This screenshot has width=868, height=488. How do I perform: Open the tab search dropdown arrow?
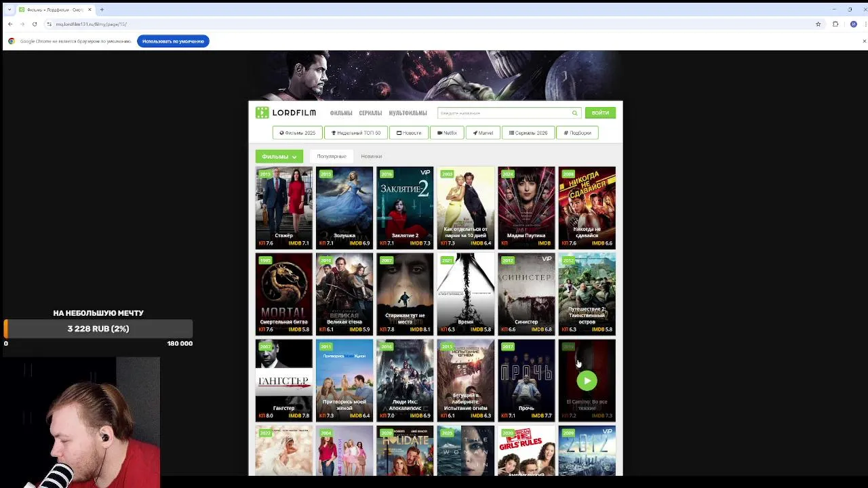tap(9, 9)
